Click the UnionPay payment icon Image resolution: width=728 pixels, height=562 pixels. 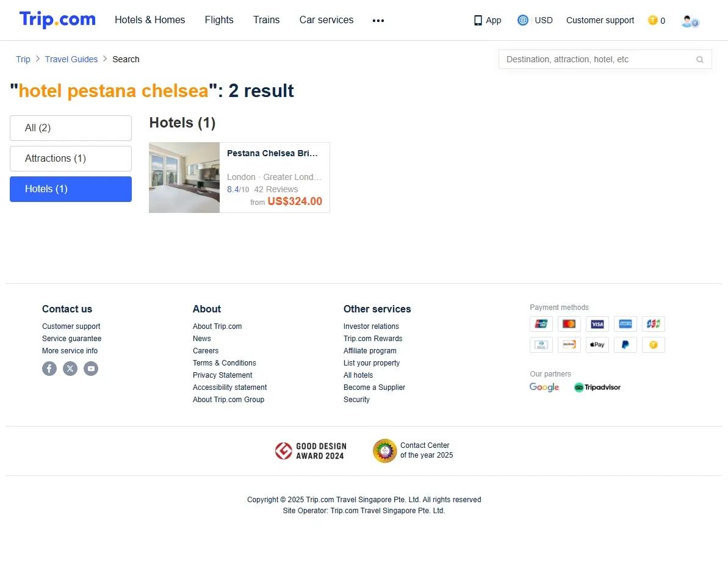point(541,324)
